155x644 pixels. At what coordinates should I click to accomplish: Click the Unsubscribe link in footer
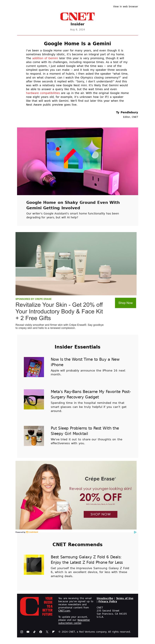(105, 598)
